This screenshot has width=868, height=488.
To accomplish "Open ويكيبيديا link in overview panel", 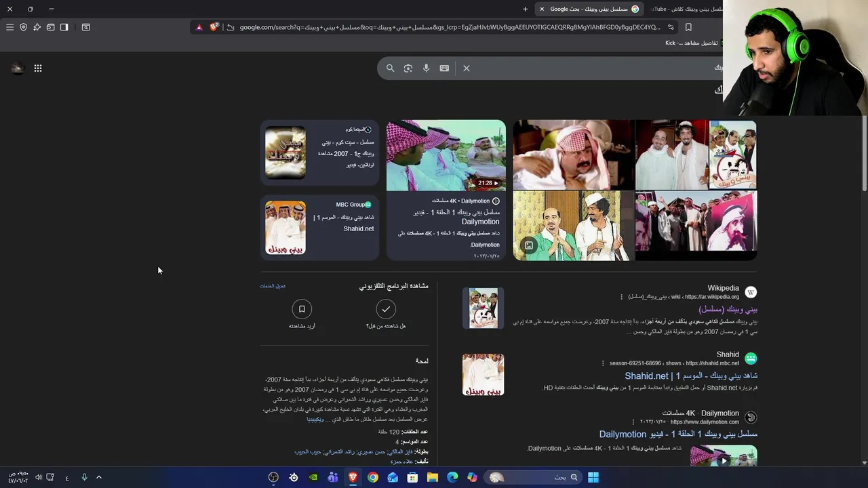I will 315,420.
